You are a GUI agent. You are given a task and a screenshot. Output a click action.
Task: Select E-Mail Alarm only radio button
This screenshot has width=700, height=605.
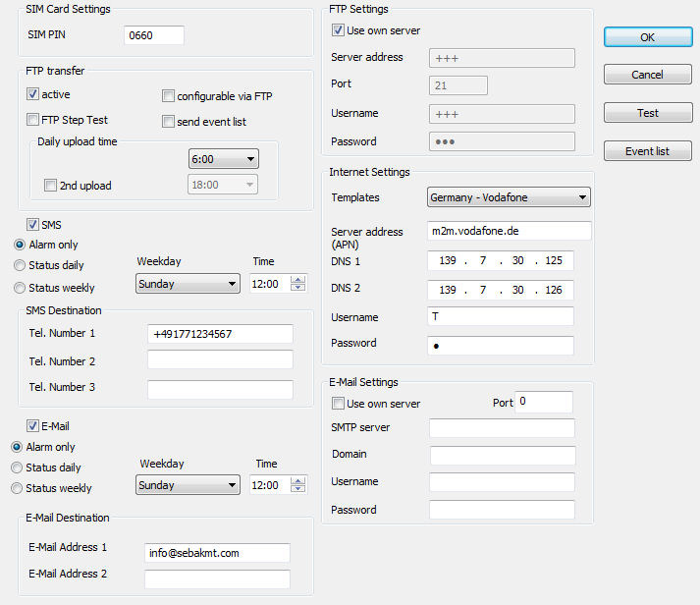click(x=17, y=447)
